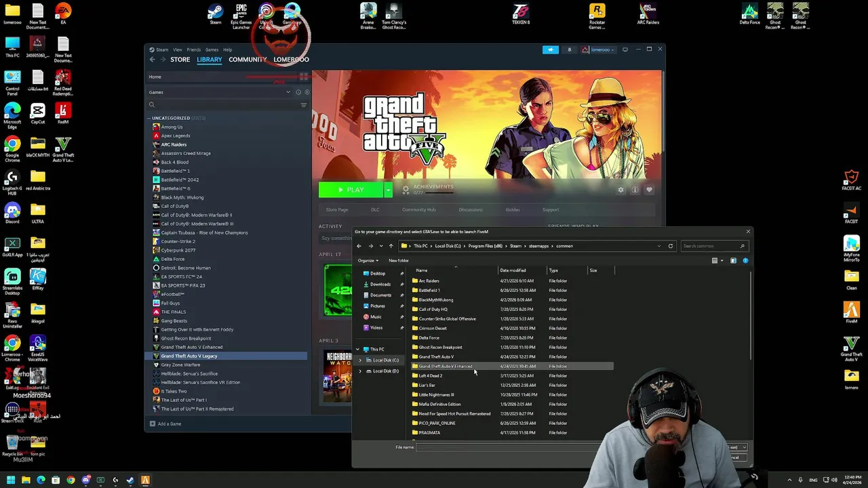
Task: Open the library grid collections view icon
Action: coord(304,77)
